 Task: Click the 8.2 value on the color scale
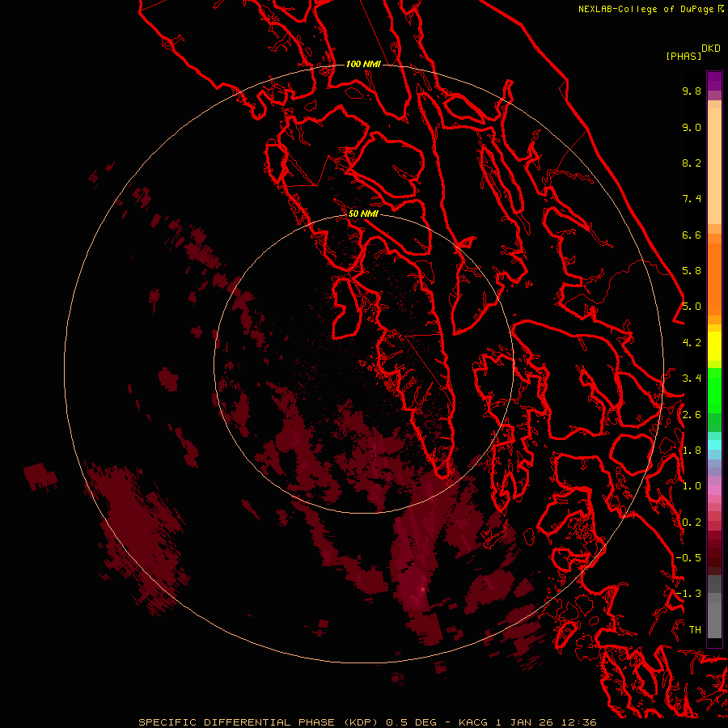click(x=692, y=163)
